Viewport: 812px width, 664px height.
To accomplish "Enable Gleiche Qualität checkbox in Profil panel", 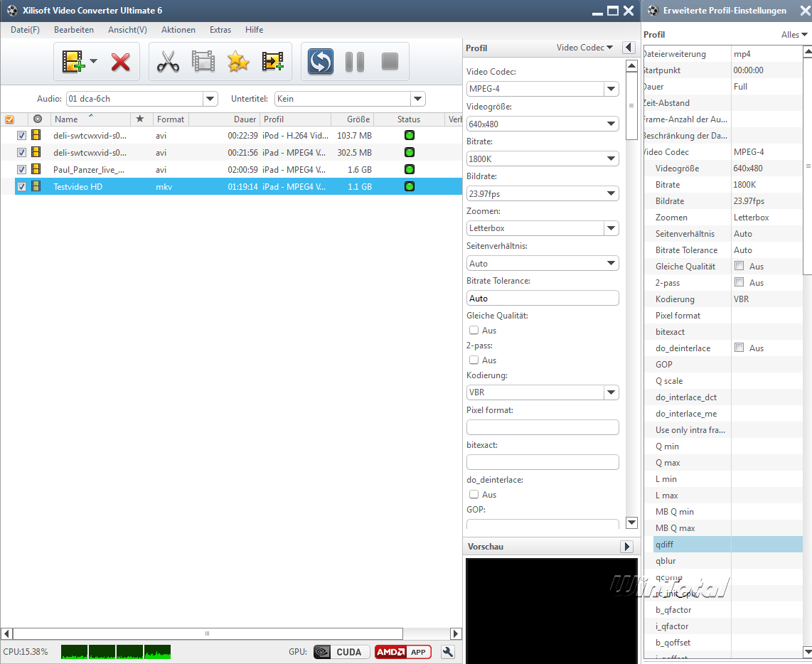I will click(474, 330).
